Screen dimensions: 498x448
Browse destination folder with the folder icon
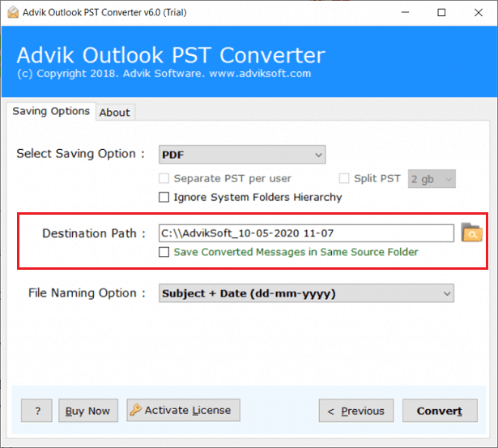(471, 233)
